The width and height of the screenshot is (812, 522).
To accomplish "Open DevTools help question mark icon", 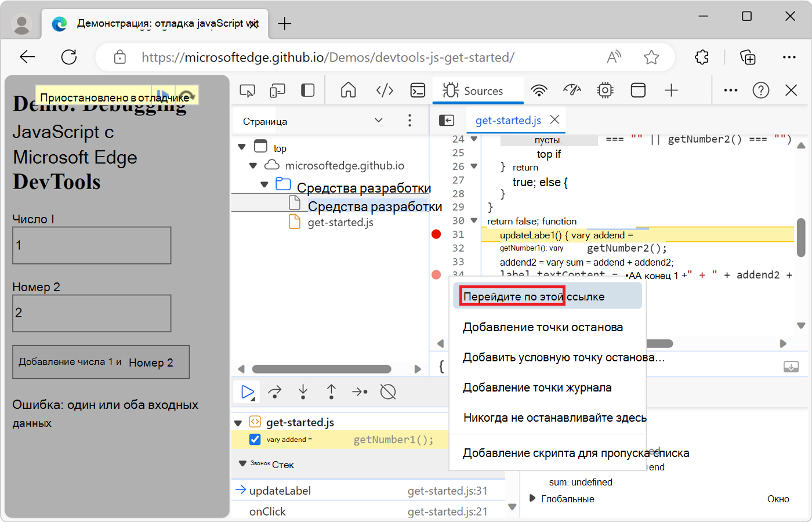I will 761,90.
